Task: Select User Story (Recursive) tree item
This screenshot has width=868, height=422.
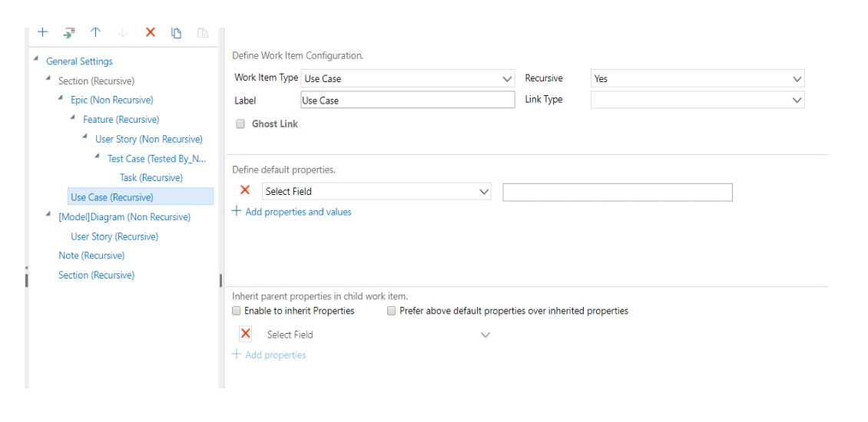Action: click(114, 237)
